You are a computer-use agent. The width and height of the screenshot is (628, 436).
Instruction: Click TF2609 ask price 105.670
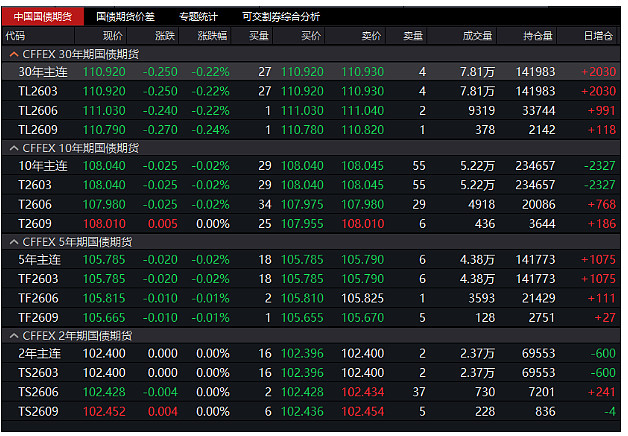362,317
